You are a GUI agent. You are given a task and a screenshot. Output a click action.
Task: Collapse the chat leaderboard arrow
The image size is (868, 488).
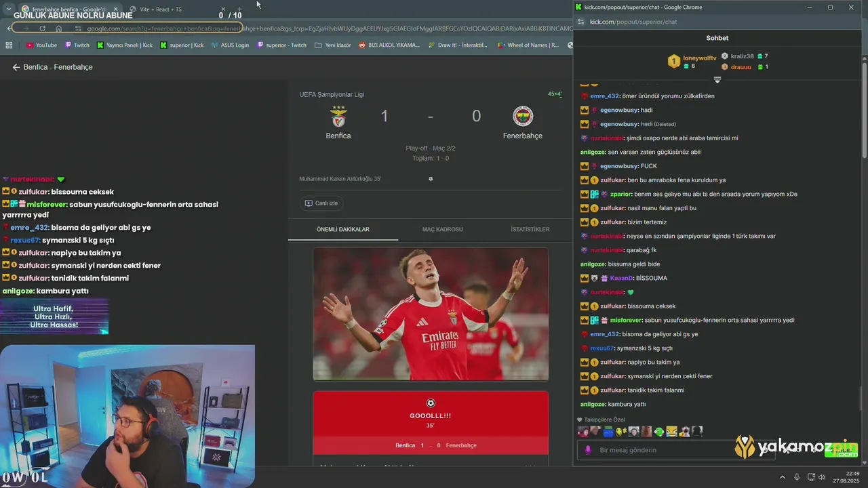point(717,79)
